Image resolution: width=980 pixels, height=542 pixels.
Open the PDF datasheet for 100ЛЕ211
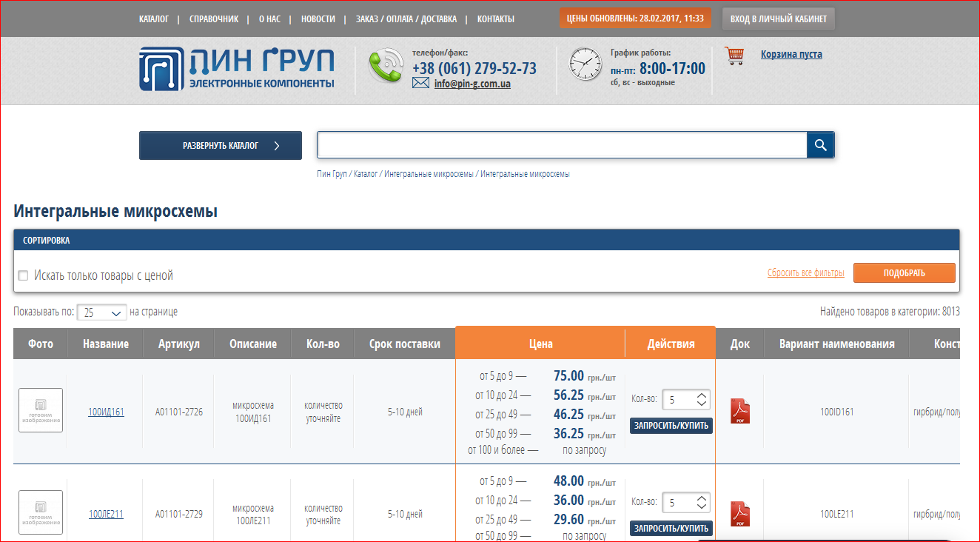click(739, 512)
